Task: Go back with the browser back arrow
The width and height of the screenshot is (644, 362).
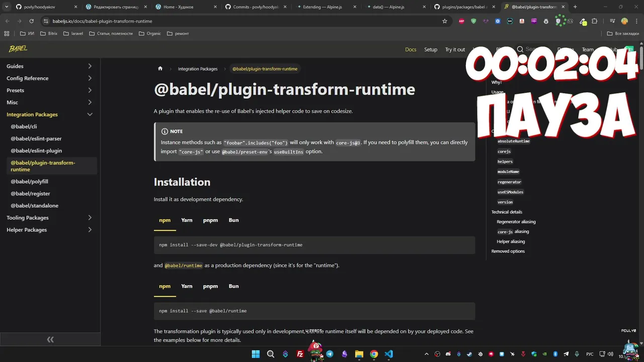Action: 7,21
